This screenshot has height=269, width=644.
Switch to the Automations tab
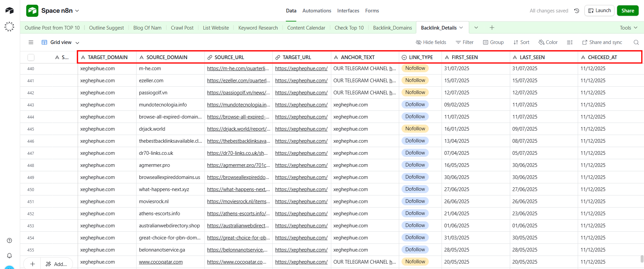(x=317, y=11)
